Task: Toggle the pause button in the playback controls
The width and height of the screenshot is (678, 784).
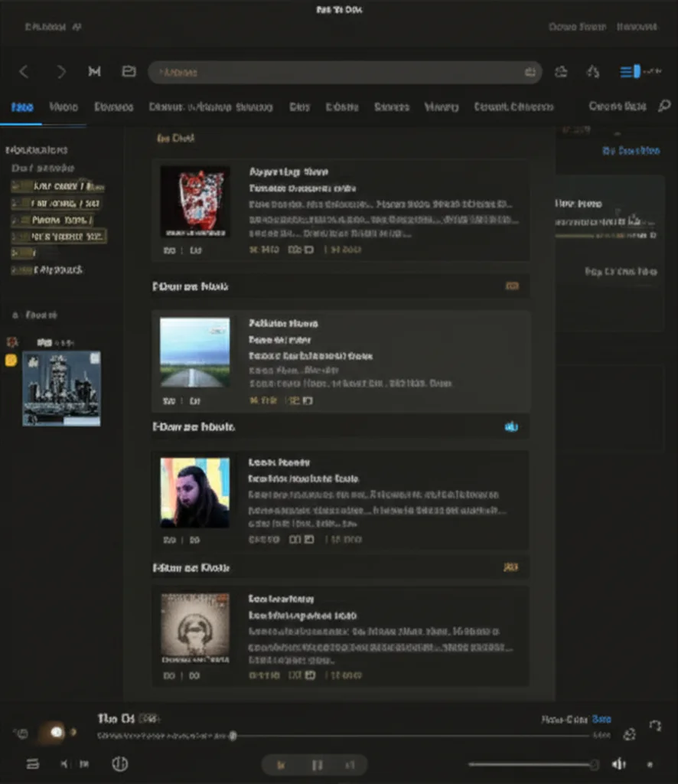Action: (317, 765)
